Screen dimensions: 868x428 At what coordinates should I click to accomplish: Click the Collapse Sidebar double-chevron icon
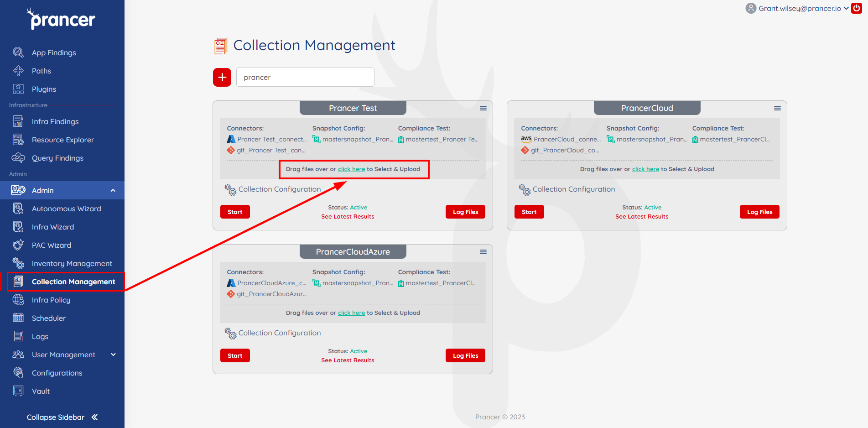[x=94, y=417]
